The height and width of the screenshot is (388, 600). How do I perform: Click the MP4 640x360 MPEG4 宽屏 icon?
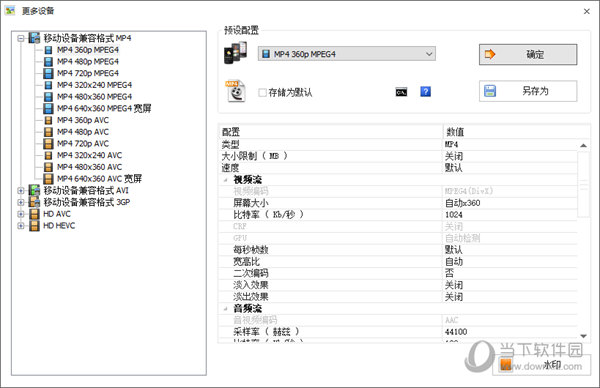[48, 108]
